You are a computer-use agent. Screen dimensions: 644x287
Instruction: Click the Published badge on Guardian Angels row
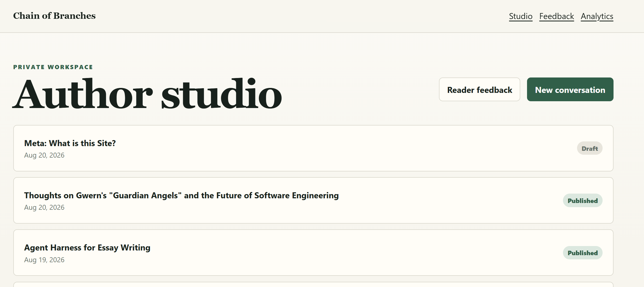(583, 200)
